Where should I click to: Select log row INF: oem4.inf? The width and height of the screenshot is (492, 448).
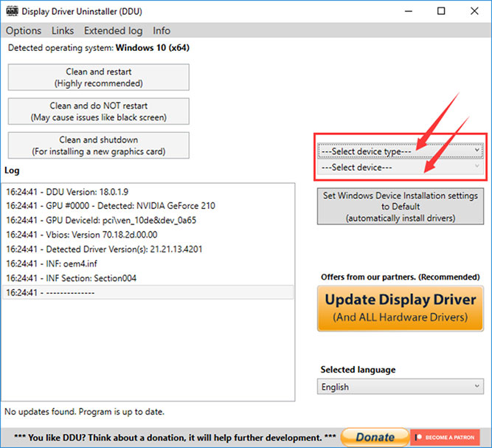click(x=148, y=263)
